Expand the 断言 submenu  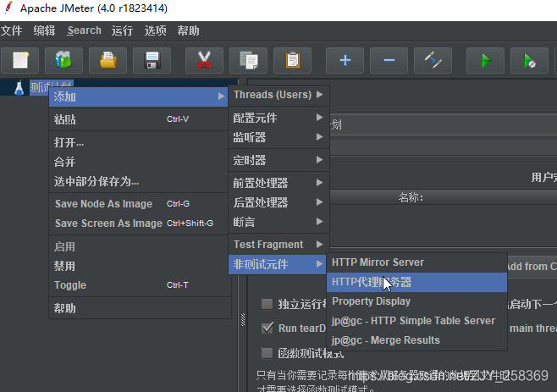pos(278,222)
